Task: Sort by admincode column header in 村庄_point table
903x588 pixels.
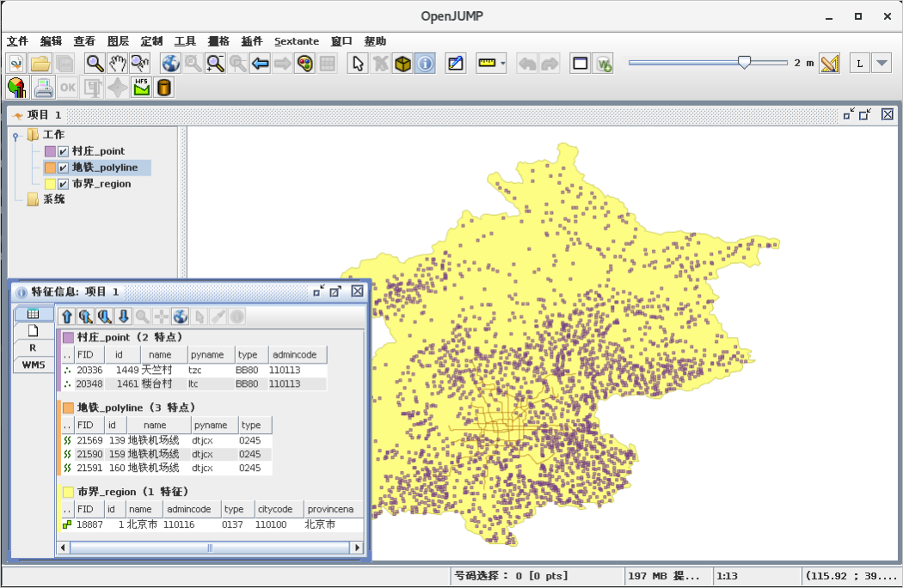Action: [298, 355]
